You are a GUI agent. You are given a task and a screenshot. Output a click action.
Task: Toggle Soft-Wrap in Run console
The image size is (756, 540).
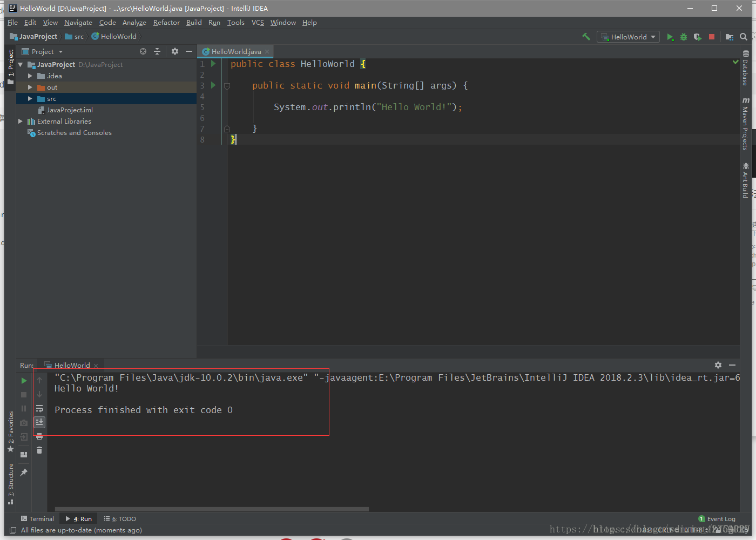(x=39, y=409)
